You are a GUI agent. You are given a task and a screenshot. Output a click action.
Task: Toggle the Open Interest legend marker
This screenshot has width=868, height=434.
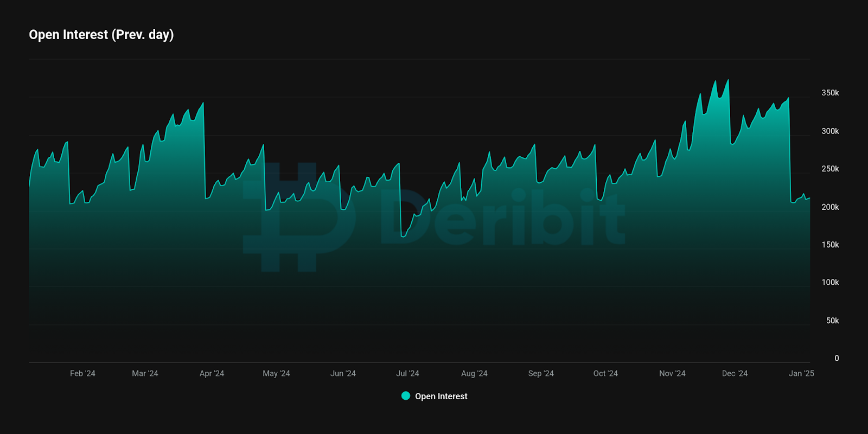[406, 396]
